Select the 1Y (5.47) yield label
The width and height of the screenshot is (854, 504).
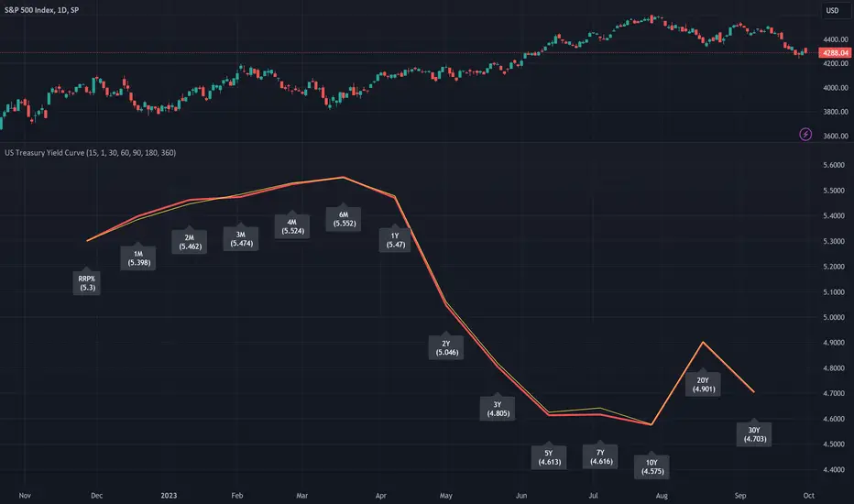pyautogui.click(x=396, y=239)
